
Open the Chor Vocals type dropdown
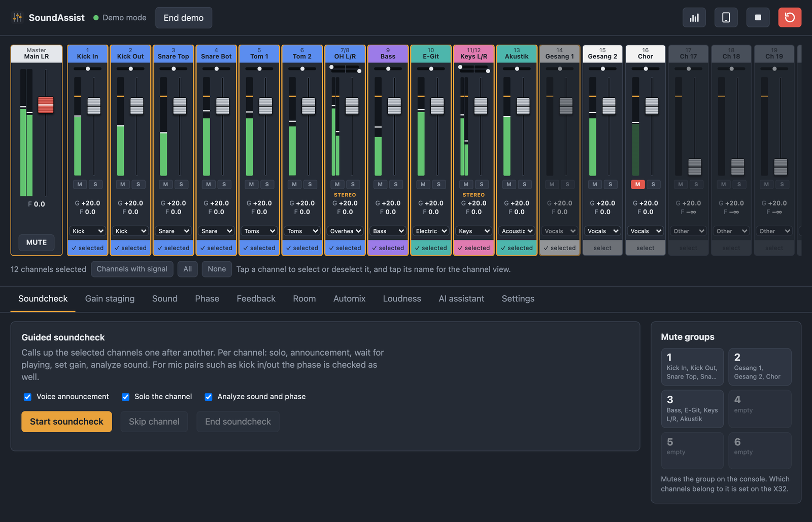pos(646,231)
